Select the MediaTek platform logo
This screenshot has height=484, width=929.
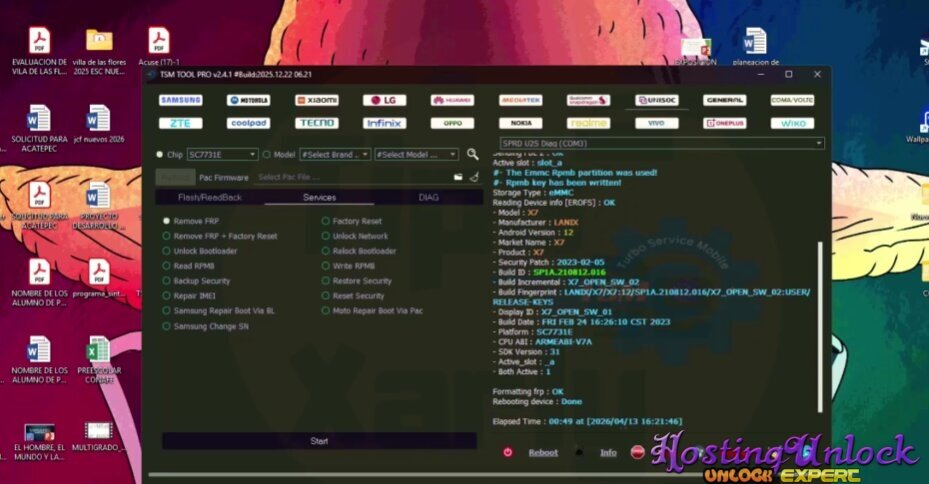point(521,100)
